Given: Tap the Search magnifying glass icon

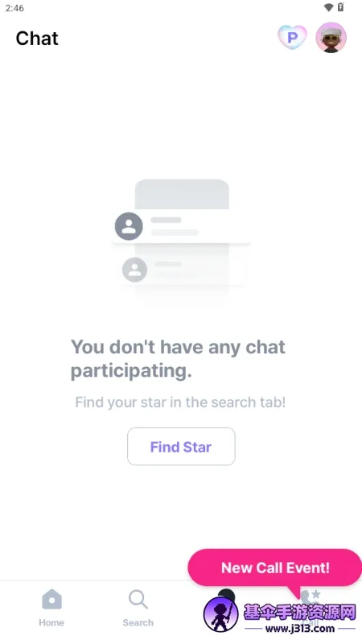Looking at the screenshot, I should 138,600.
